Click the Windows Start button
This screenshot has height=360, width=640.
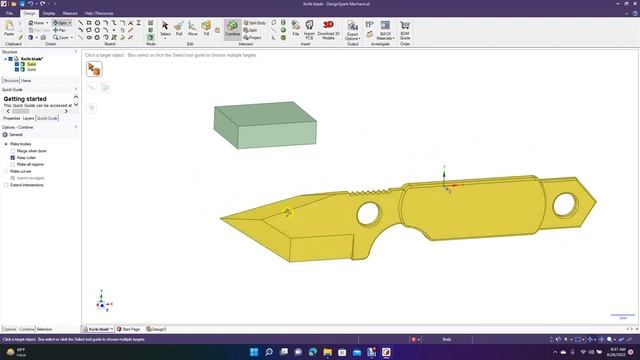click(254, 352)
